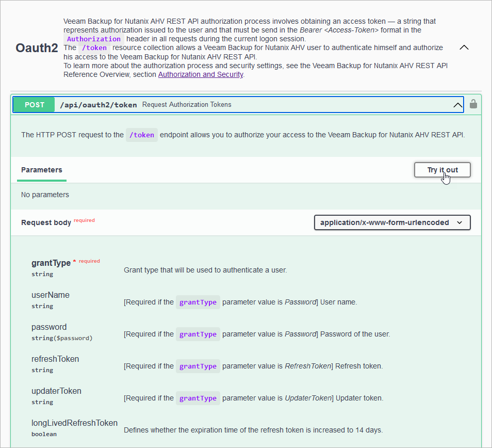The width and height of the screenshot is (492, 448).
Task: Authorize using the lock icon
Action: (x=473, y=104)
